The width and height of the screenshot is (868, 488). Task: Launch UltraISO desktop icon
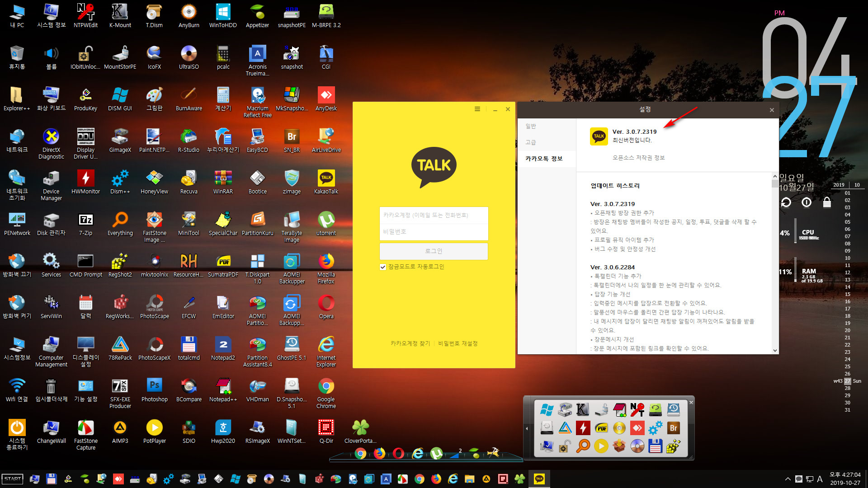[189, 57]
